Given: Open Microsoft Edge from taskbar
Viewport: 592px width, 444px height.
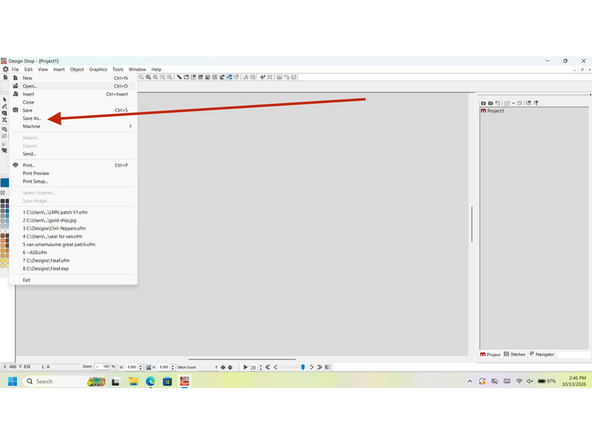Looking at the screenshot, I should (x=150, y=381).
